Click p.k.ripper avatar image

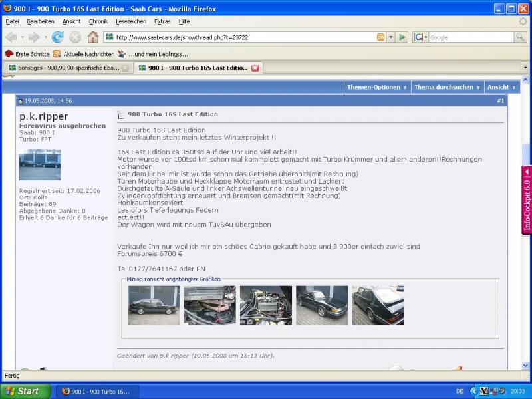[x=40, y=164]
